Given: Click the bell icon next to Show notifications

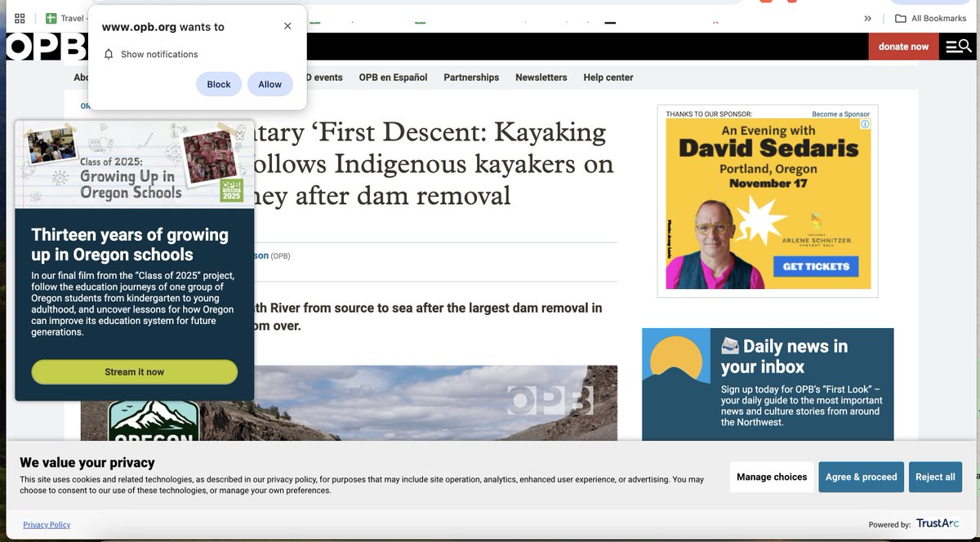Looking at the screenshot, I should 109,54.
